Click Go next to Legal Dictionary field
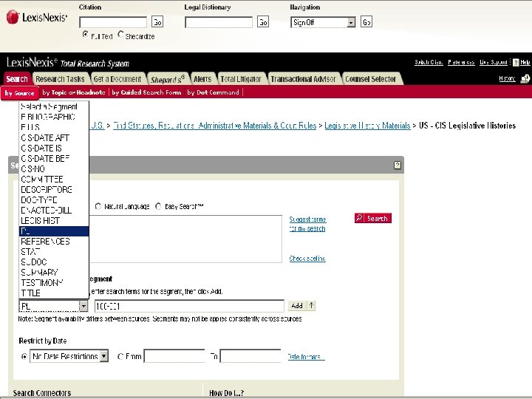Image resolution: width=532 pixels, height=399 pixels. (263, 22)
